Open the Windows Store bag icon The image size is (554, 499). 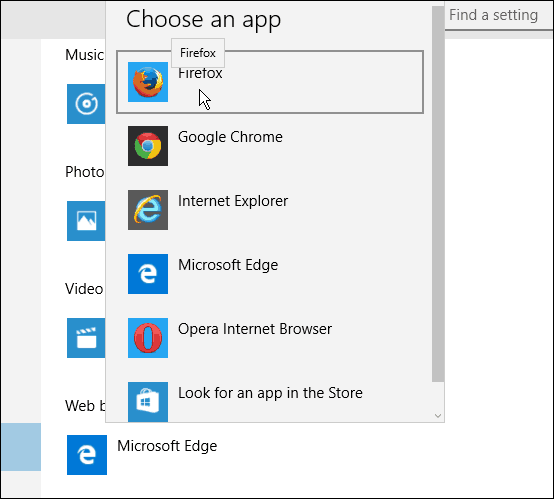(x=148, y=402)
